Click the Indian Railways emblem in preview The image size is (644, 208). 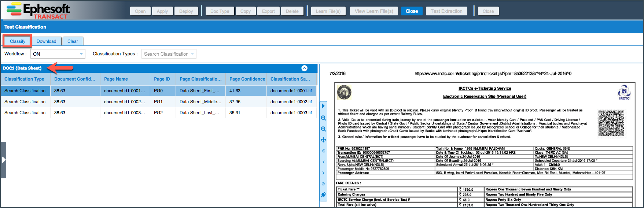click(344, 92)
